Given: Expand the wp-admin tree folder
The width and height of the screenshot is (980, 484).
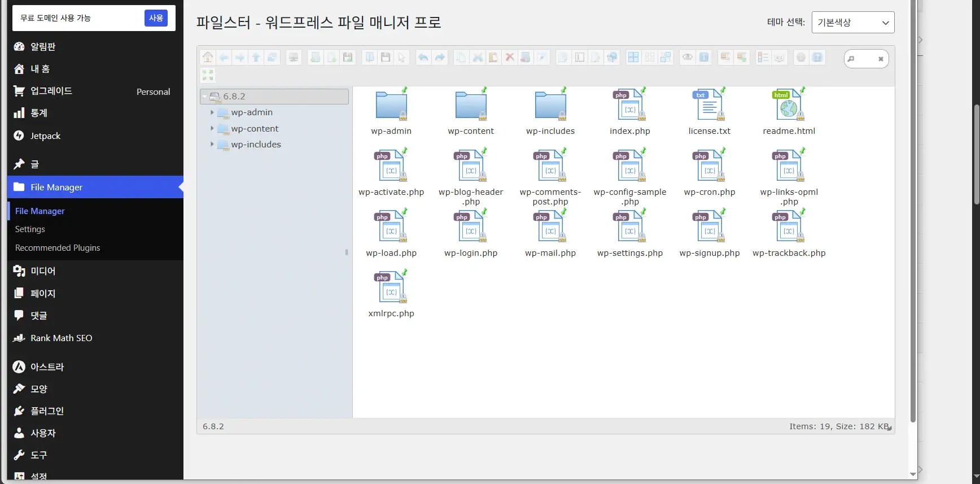Looking at the screenshot, I should tap(212, 112).
